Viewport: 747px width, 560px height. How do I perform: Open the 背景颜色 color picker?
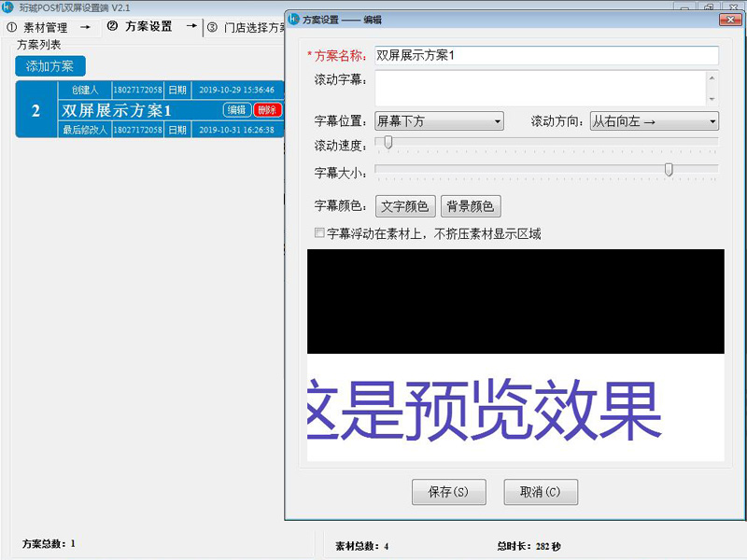click(471, 206)
